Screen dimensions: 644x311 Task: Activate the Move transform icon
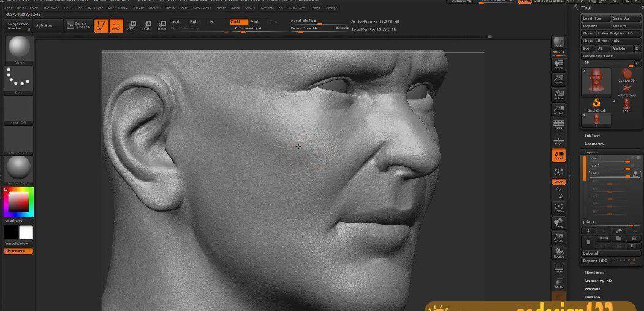[x=131, y=26]
